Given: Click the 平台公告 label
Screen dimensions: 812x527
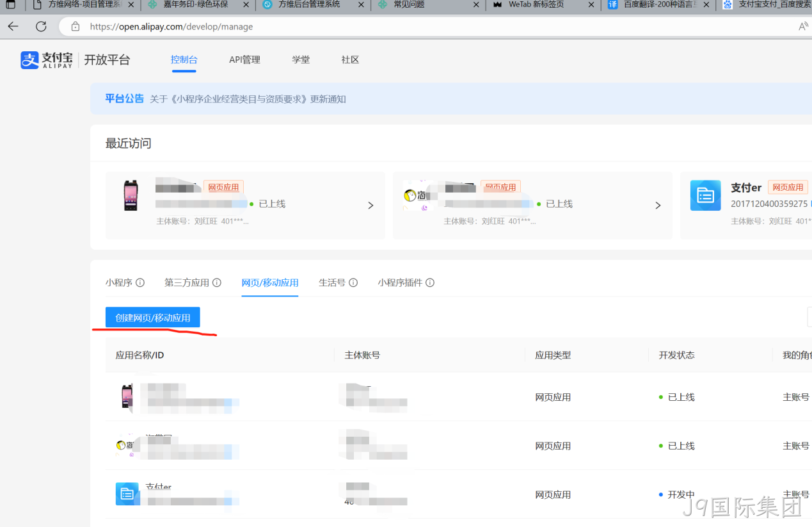Looking at the screenshot, I should coord(125,99).
